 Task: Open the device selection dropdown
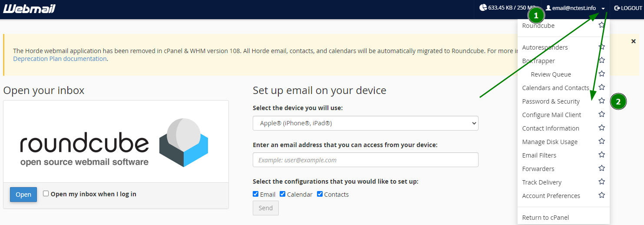tap(365, 123)
